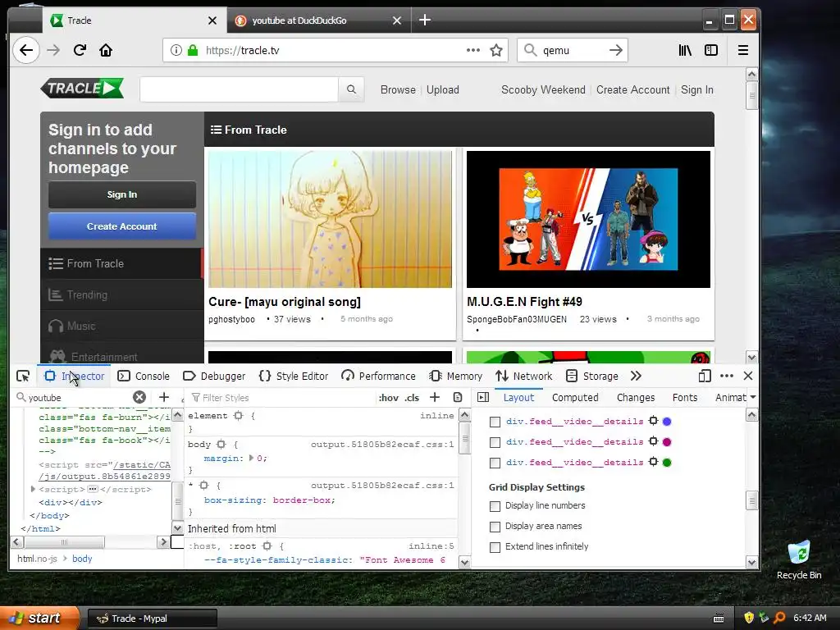Switch to youtube at DuckDuckGo tab

tap(319, 21)
